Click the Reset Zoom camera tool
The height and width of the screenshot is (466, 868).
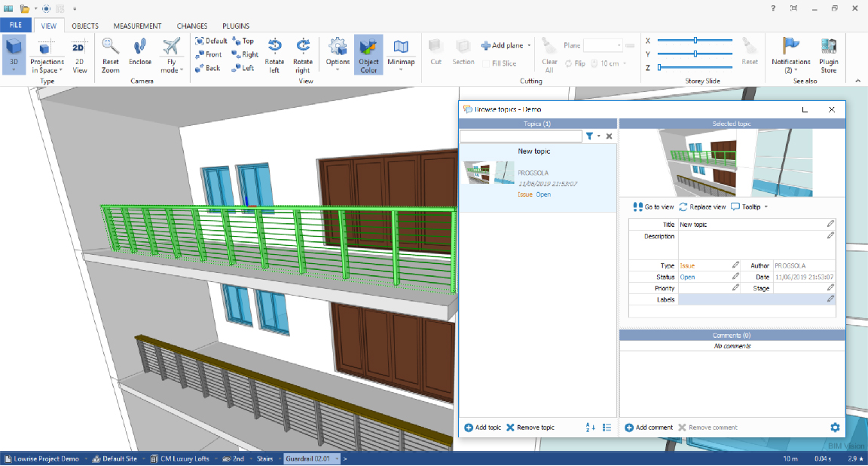(x=110, y=54)
